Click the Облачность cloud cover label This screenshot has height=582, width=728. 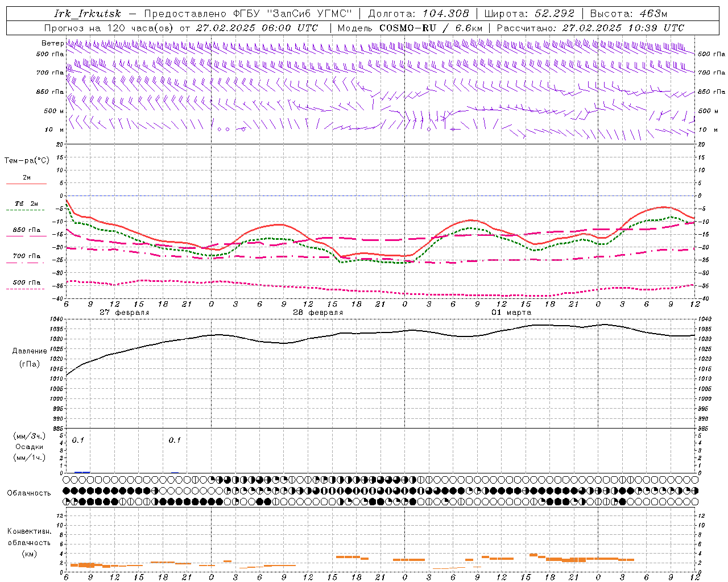coord(29,493)
